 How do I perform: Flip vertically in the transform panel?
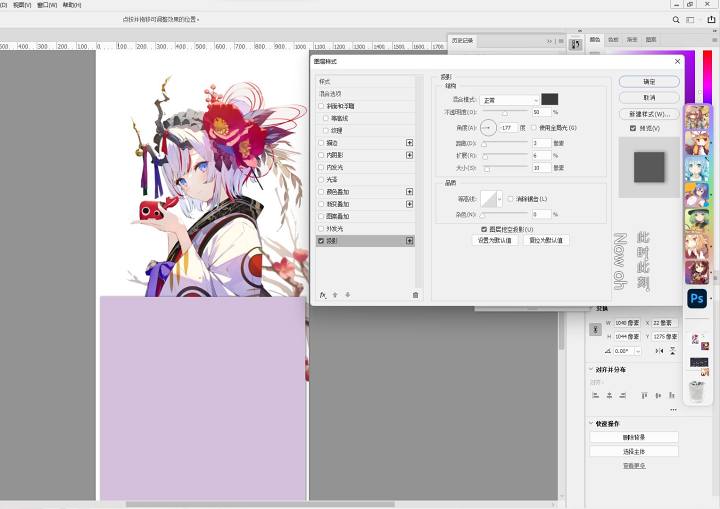[672, 351]
